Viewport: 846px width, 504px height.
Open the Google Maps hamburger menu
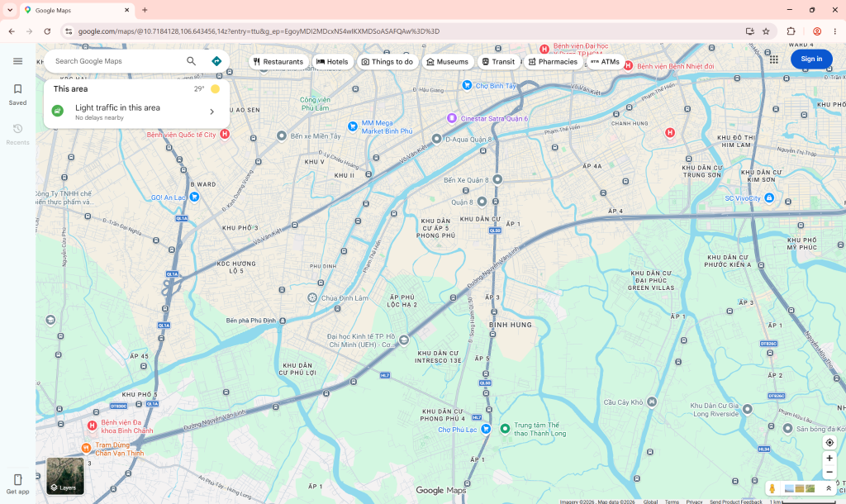18,61
